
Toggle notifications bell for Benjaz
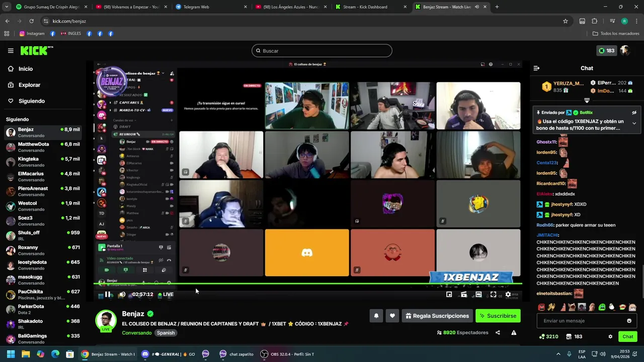(x=376, y=316)
